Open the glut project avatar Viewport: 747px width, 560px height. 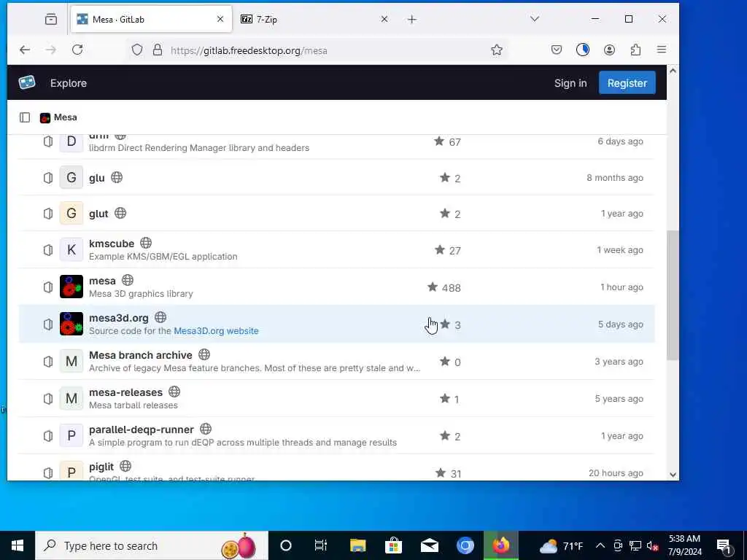[x=71, y=214]
